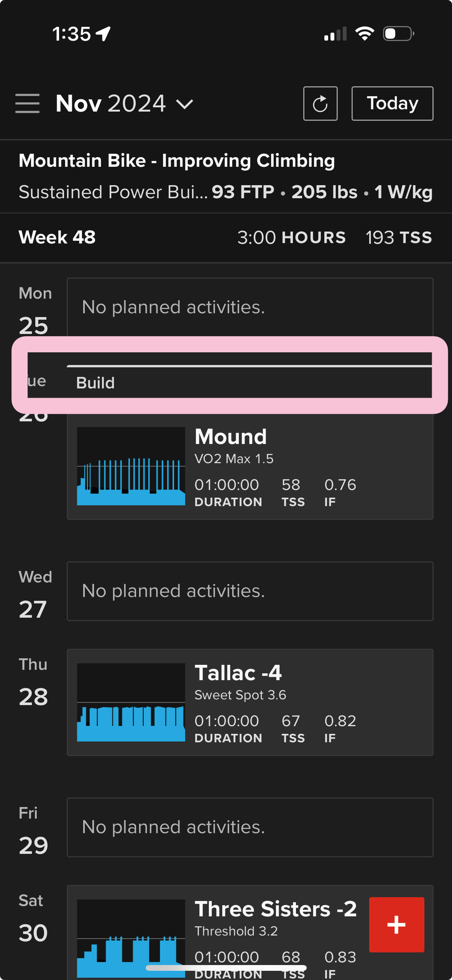Open the Nov 2024 month selector
Screen dimensions: 452x980
(x=125, y=104)
